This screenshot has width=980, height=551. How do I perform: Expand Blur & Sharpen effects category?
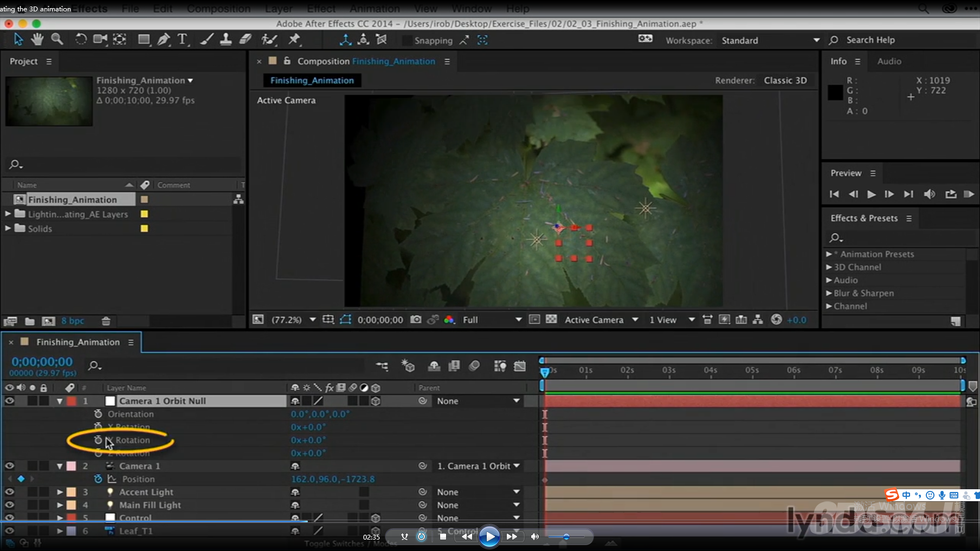pos(829,293)
